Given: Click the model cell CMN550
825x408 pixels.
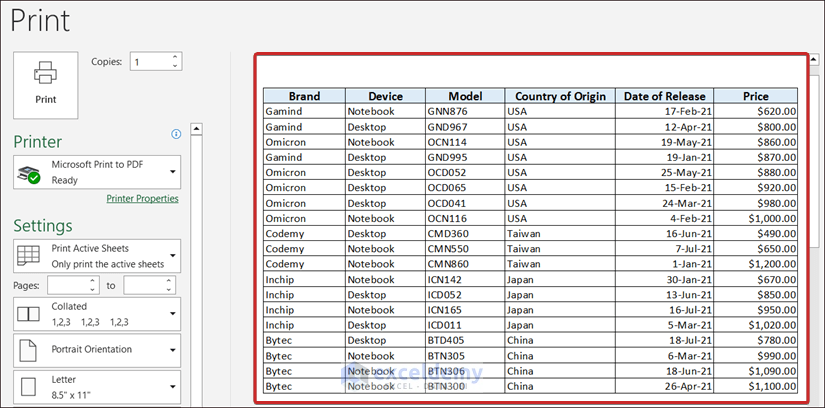Looking at the screenshot, I should (465, 249).
